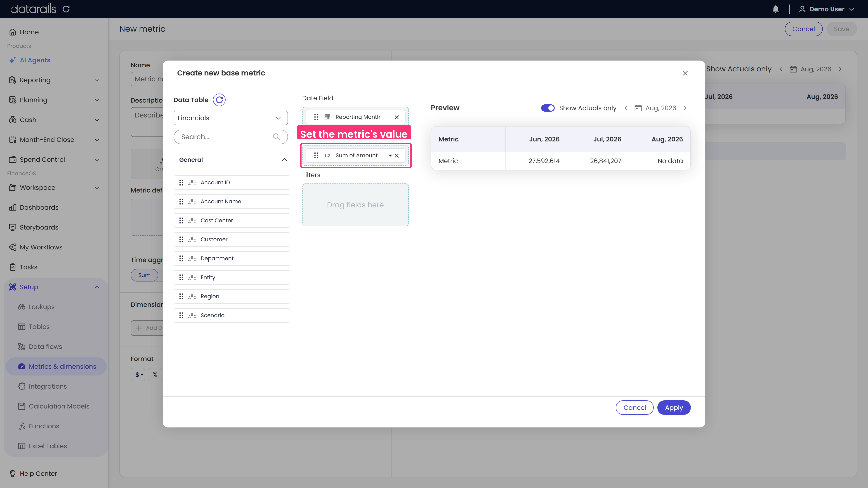Click the percent format button

tap(155, 375)
